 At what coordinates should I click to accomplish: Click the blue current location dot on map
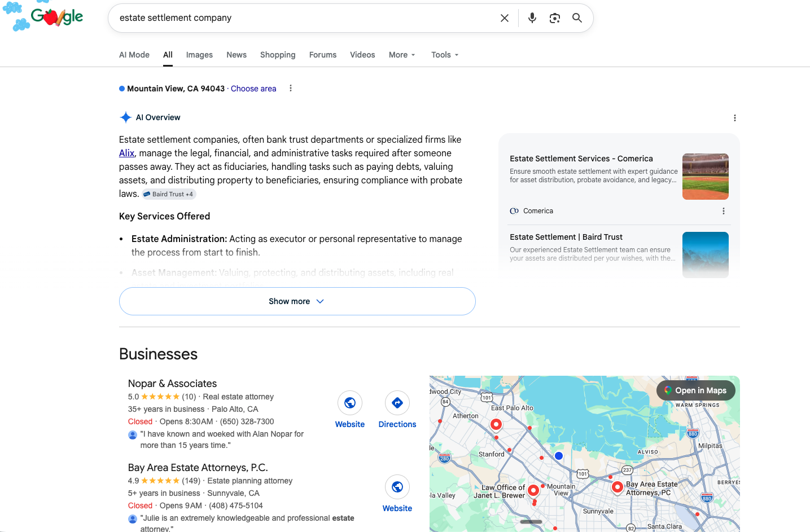(x=559, y=456)
